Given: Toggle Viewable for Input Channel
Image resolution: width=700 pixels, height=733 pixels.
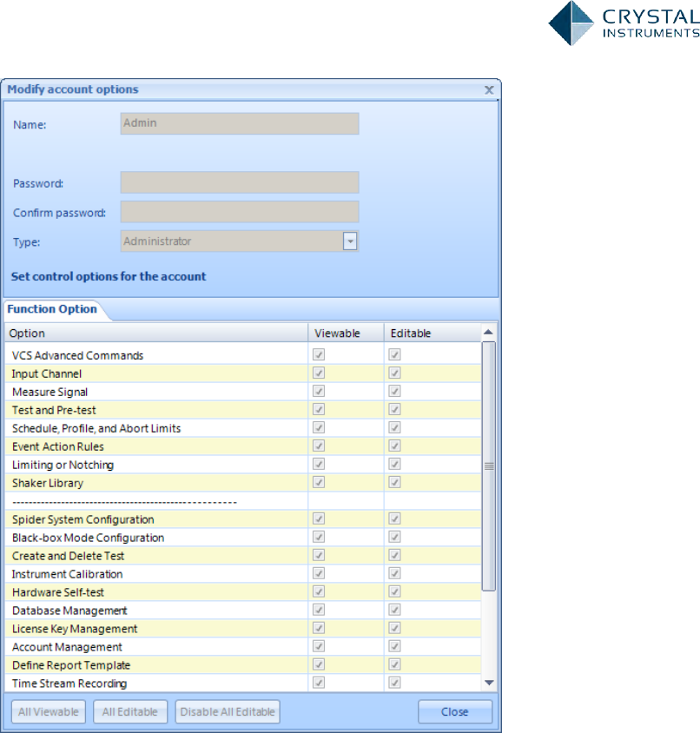Looking at the screenshot, I should [x=319, y=373].
